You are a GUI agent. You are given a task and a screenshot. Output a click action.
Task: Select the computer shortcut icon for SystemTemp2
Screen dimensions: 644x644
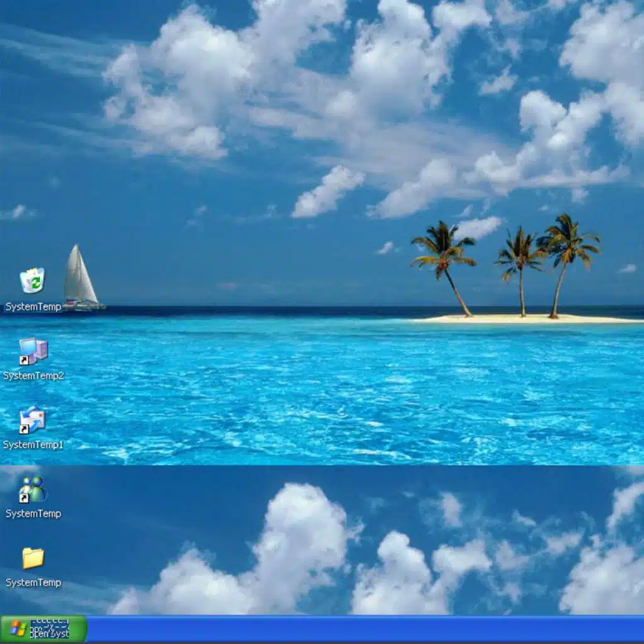click(33, 351)
